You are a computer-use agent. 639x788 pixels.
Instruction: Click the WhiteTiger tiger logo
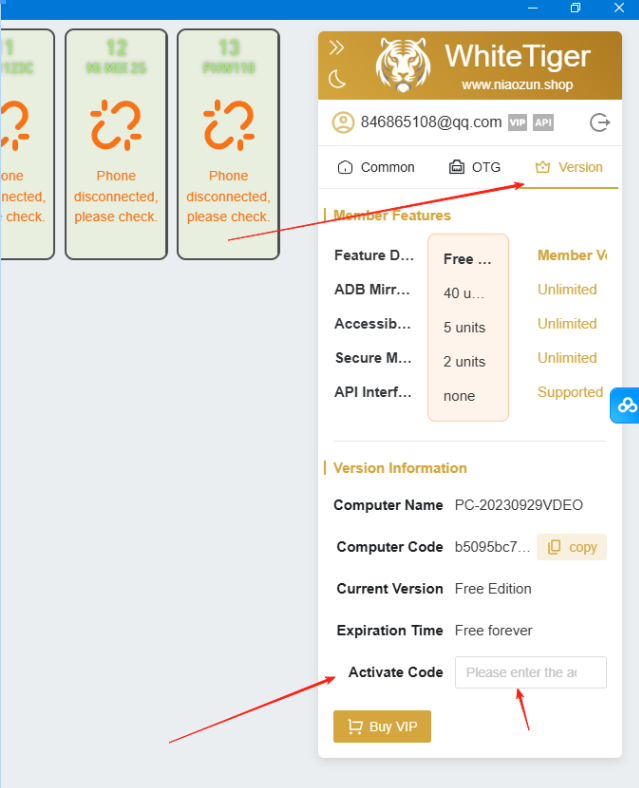coord(403,65)
